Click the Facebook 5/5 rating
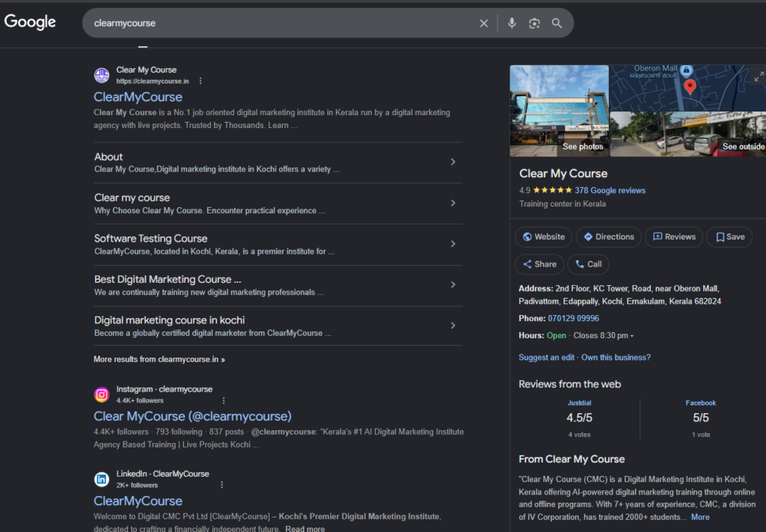This screenshot has width=766, height=532. [700, 418]
